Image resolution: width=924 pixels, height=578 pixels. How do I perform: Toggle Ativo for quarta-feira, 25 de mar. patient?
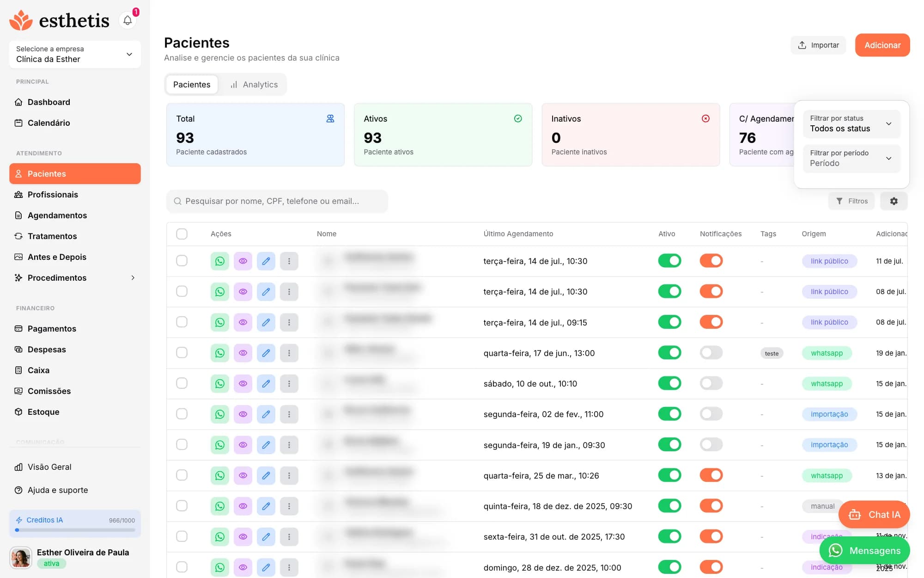[669, 475]
